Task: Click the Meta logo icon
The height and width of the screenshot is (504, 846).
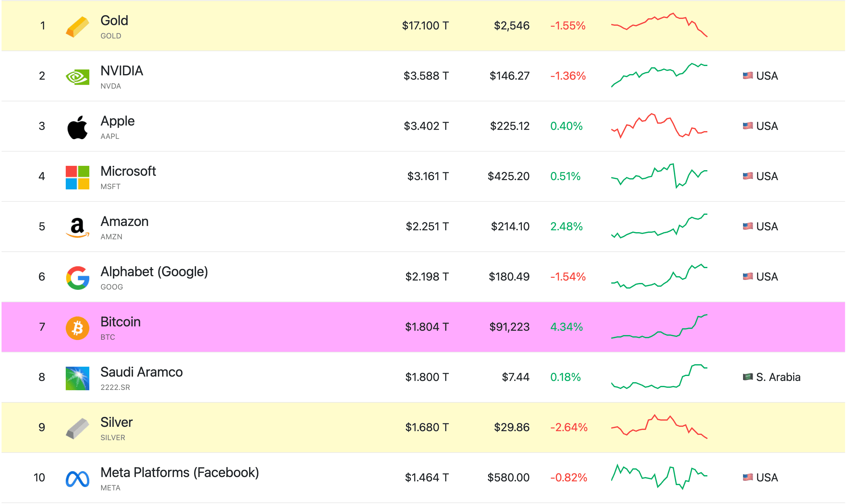Action: [78, 479]
